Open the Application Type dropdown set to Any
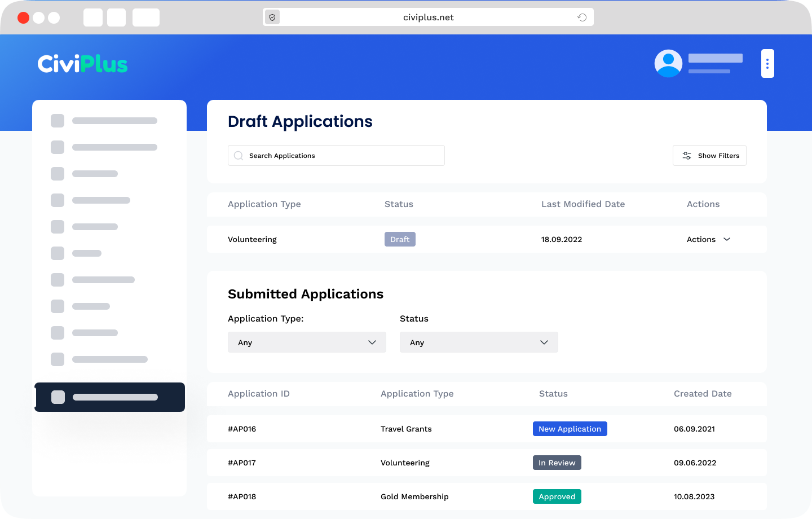Viewport: 812px width, 519px height. pyautogui.click(x=307, y=342)
